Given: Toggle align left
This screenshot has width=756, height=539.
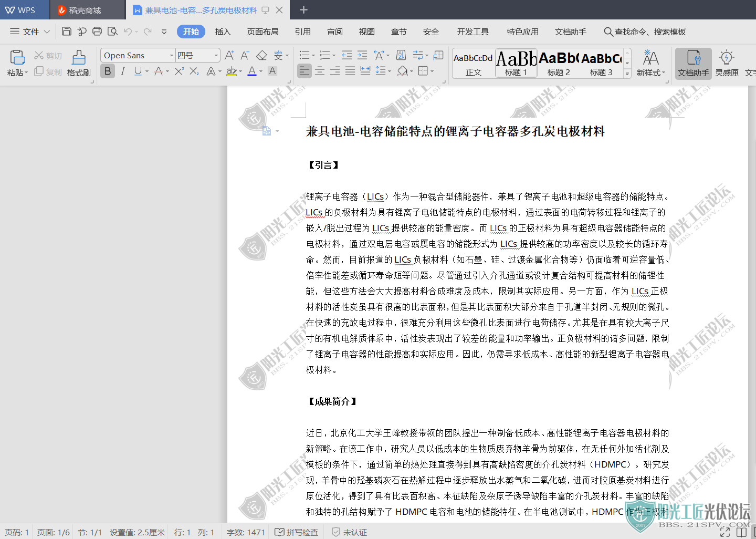Looking at the screenshot, I should coord(304,71).
